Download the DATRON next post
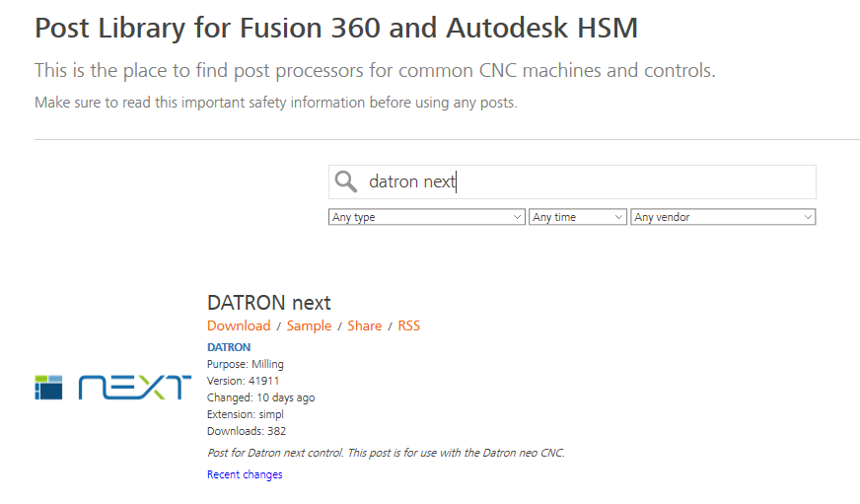The image size is (860, 504). (239, 325)
